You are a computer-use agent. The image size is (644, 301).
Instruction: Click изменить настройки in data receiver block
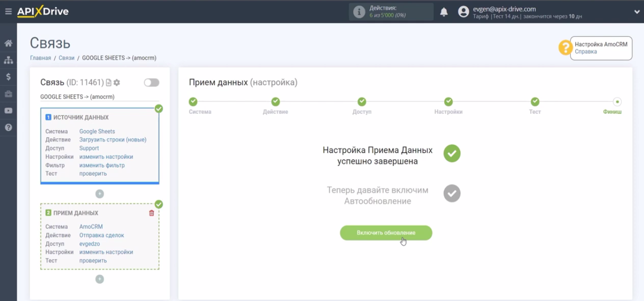point(106,252)
